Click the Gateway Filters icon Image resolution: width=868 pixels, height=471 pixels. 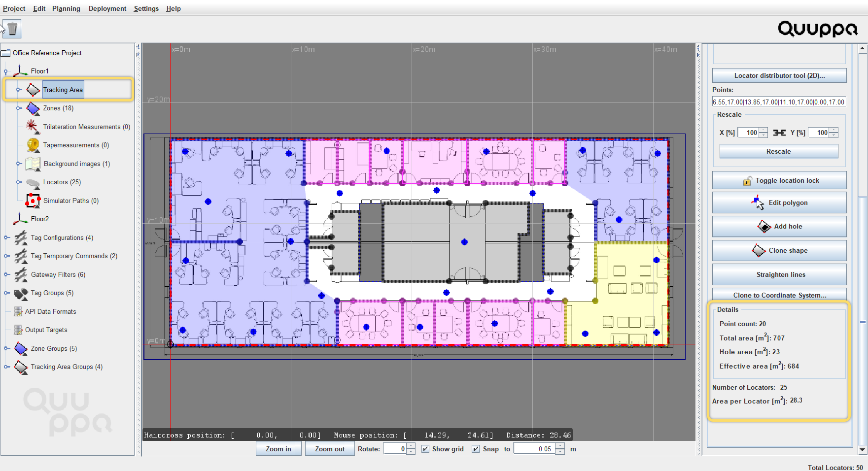(21, 274)
